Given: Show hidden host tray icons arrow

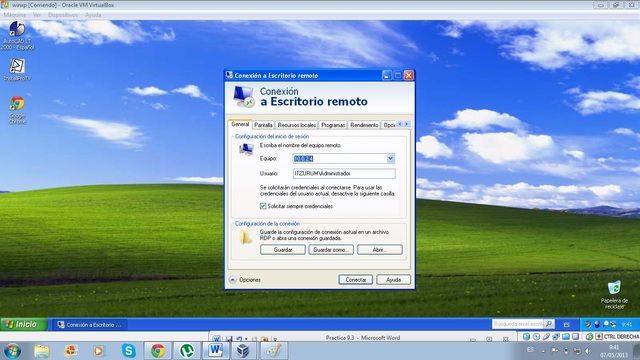Looking at the screenshot, I should click(543, 351).
